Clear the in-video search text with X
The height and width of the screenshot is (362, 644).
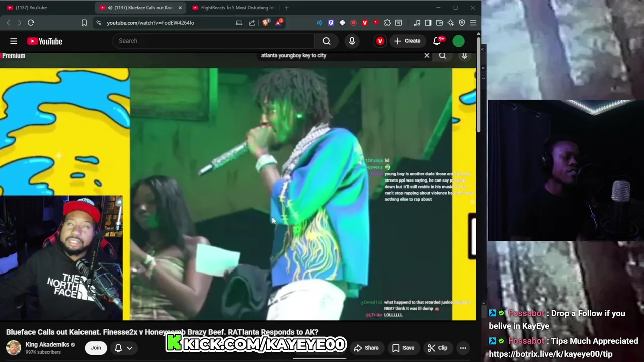pyautogui.click(x=427, y=56)
